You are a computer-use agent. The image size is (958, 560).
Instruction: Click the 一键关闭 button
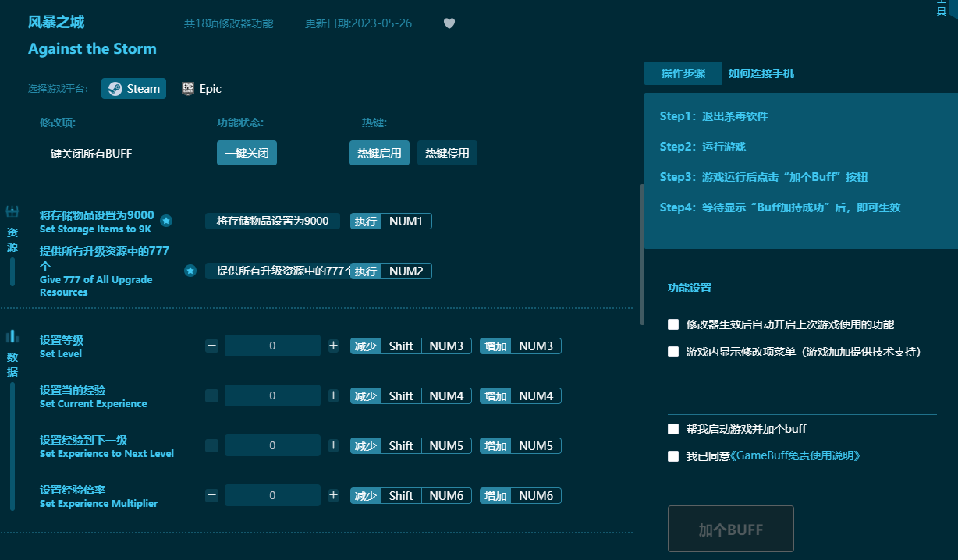(247, 153)
